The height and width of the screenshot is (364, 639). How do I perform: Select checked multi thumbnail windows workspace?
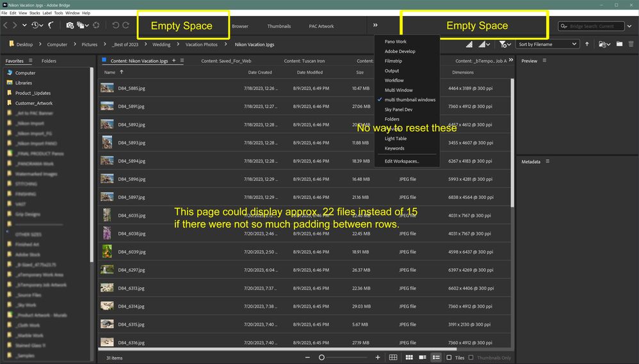407,100
